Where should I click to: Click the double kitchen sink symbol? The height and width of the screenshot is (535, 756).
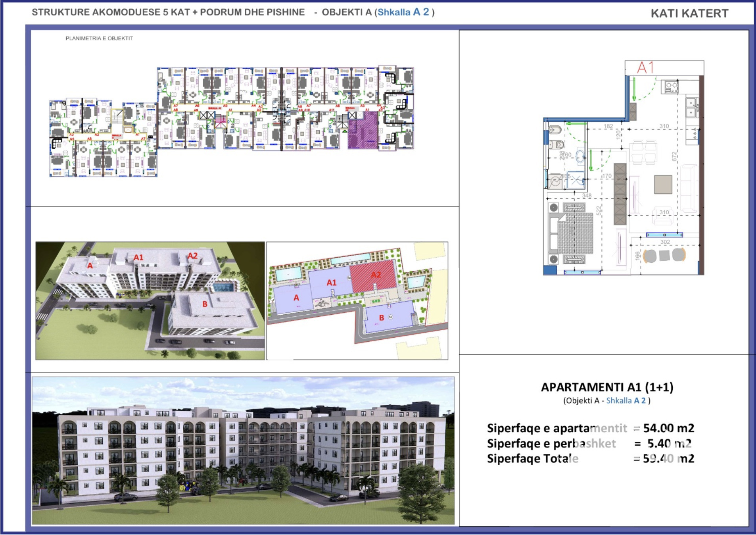pos(692,107)
